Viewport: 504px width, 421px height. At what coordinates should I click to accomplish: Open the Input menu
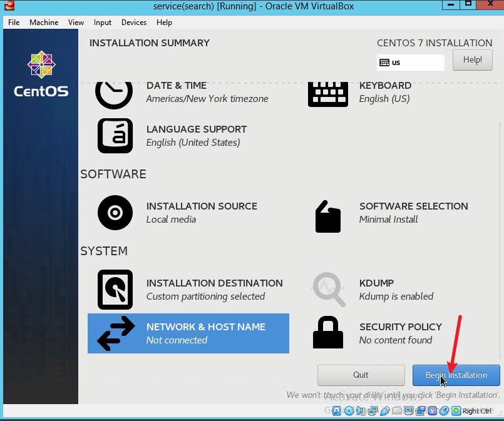pos(103,23)
